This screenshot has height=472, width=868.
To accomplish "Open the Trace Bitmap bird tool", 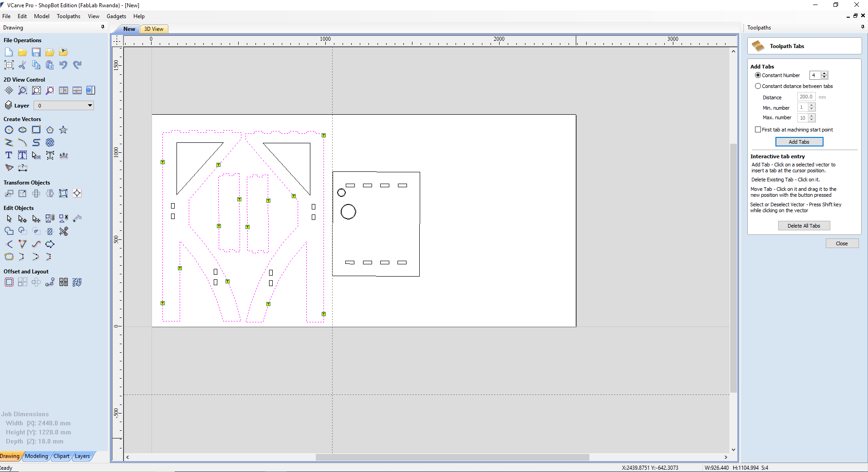I will 9,168.
